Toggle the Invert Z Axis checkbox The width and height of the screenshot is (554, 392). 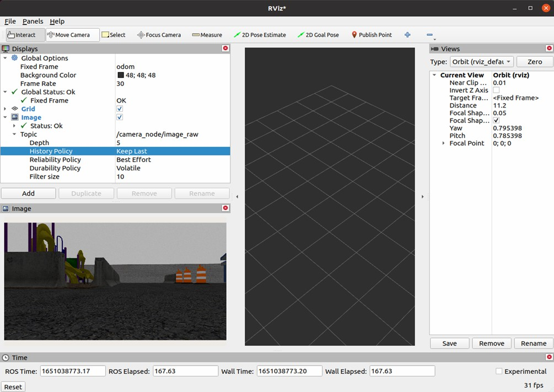pos(496,90)
